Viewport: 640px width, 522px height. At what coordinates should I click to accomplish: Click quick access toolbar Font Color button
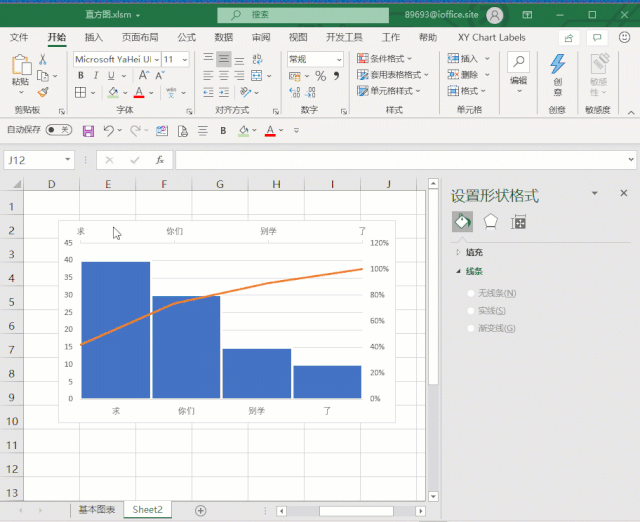coord(270,131)
